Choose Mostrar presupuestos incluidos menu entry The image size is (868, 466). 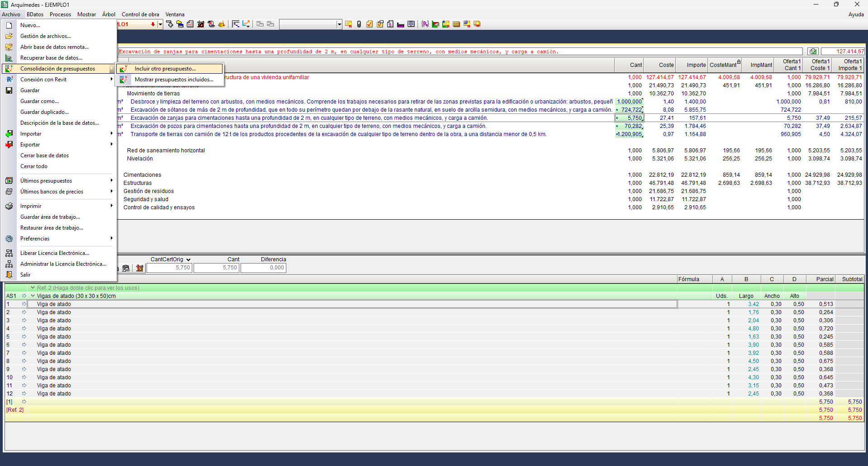point(174,80)
